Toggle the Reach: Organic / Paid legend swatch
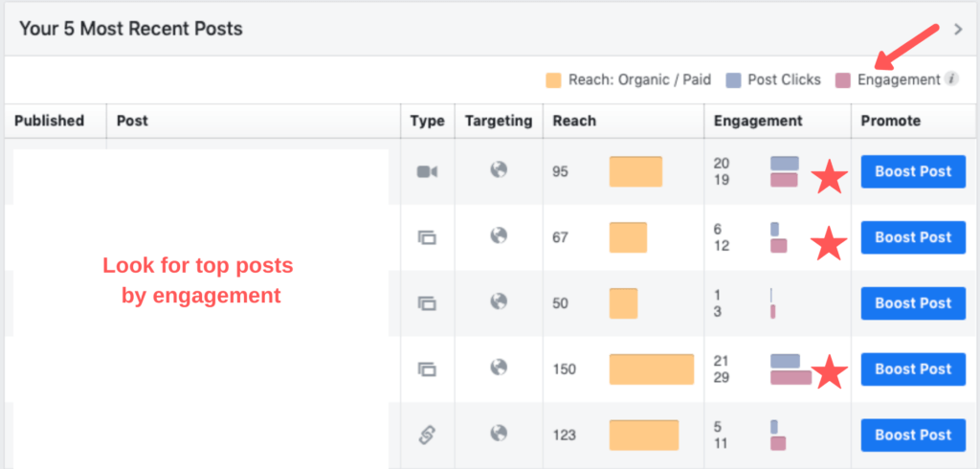This screenshot has width=980, height=469. point(553,79)
